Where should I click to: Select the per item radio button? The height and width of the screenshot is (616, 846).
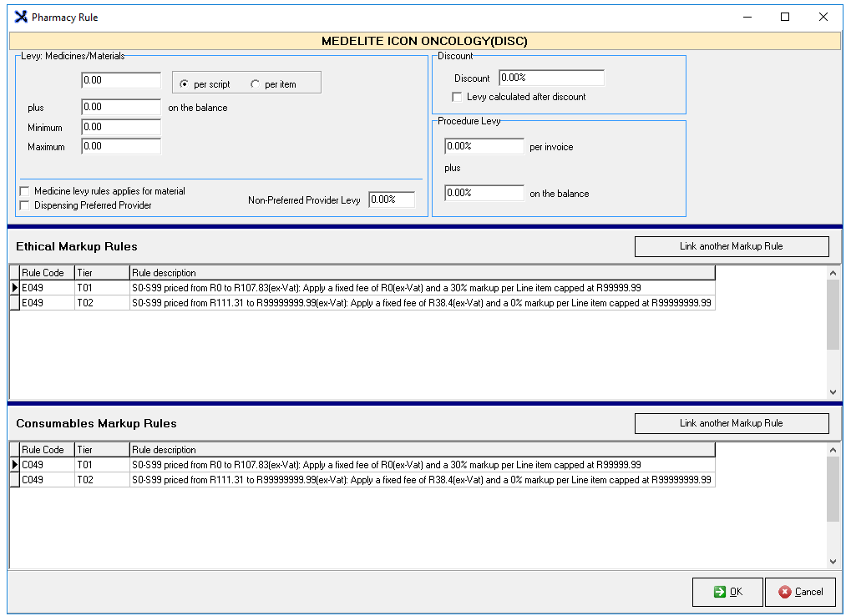(255, 84)
